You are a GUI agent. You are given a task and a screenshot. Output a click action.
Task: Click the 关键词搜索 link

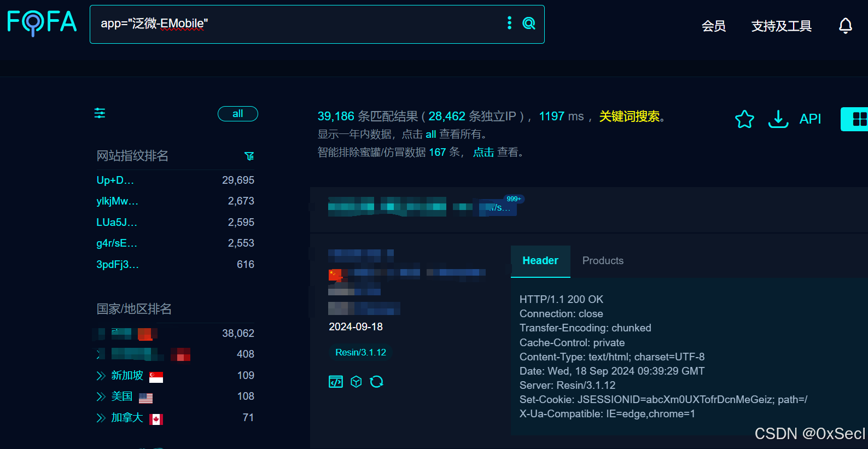(x=630, y=116)
